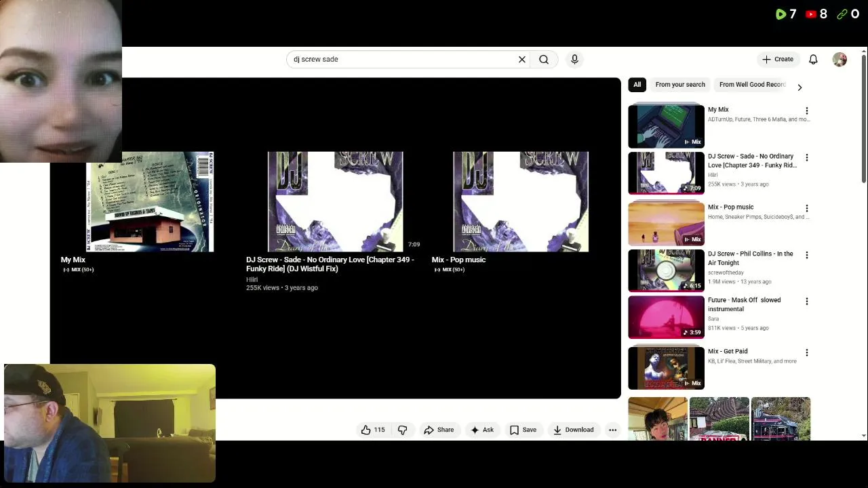Open options for 'Future - Mask Off slowed' video
The image size is (868, 488).
click(806, 301)
